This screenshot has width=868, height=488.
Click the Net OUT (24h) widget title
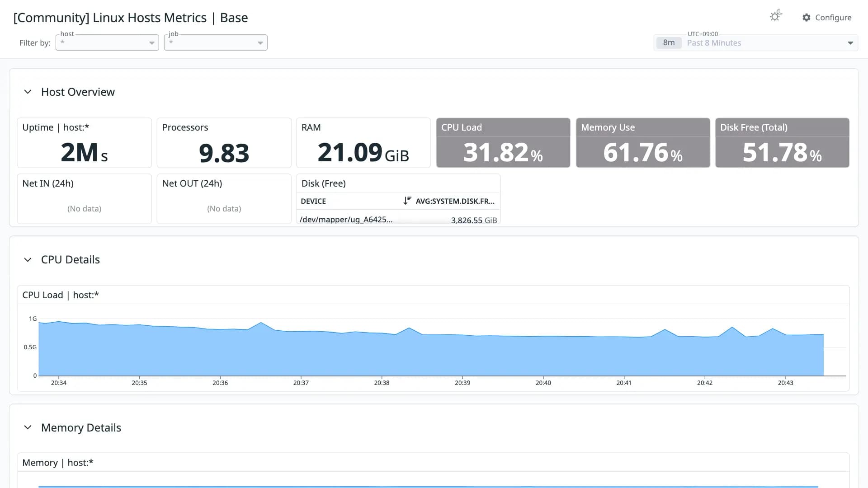(x=192, y=183)
